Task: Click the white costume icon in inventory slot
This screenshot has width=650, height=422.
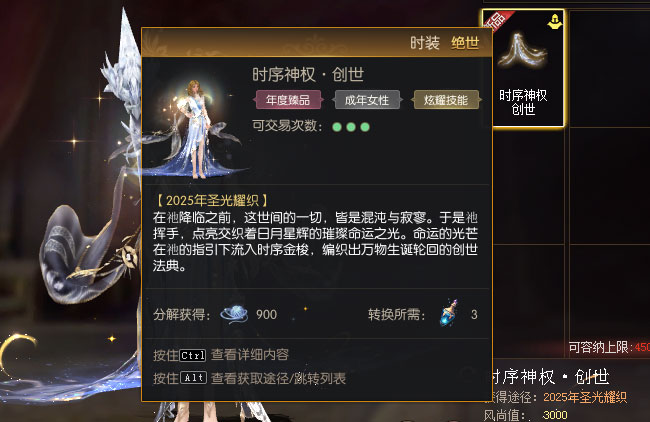Action: tap(523, 51)
